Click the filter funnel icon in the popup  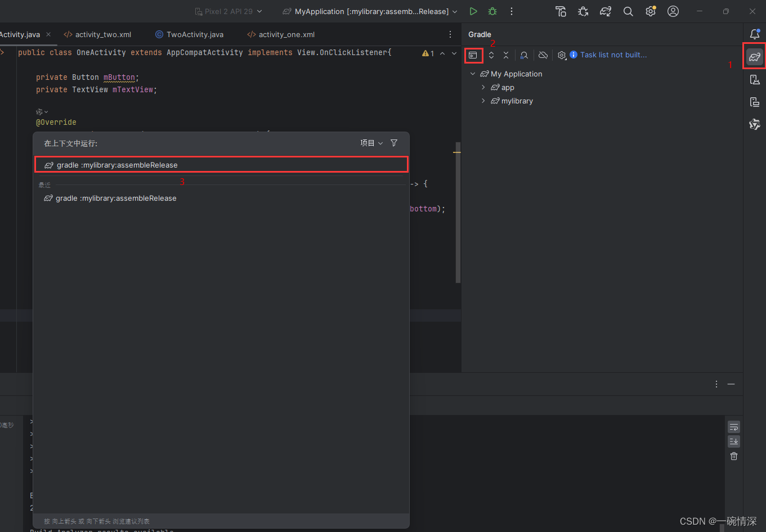click(x=394, y=143)
